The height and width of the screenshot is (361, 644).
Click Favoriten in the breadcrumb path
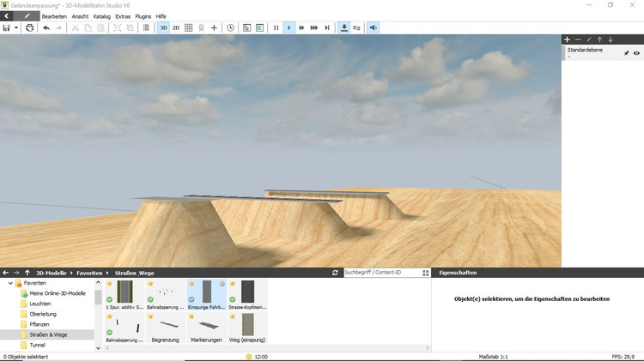coord(88,273)
